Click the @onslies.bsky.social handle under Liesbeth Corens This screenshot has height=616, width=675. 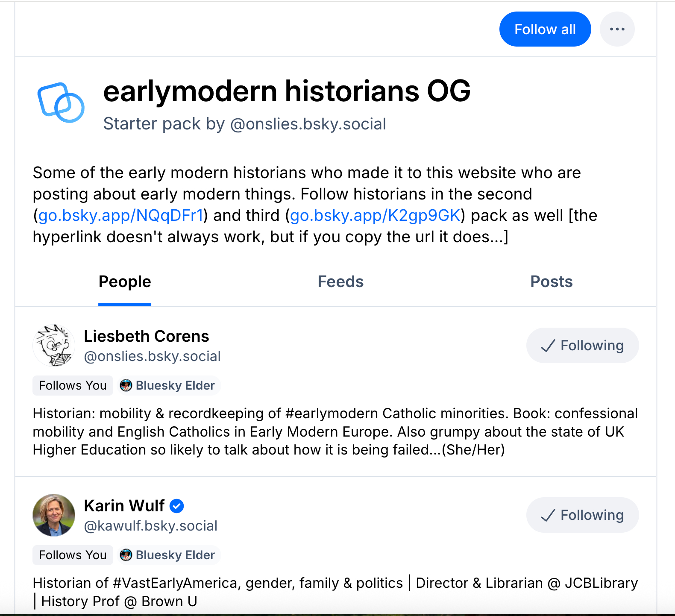point(153,356)
